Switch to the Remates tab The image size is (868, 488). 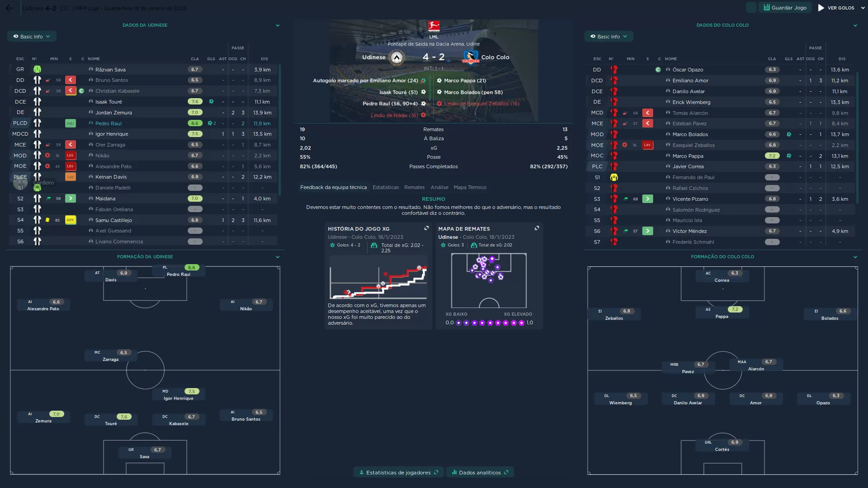(x=414, y=187)
